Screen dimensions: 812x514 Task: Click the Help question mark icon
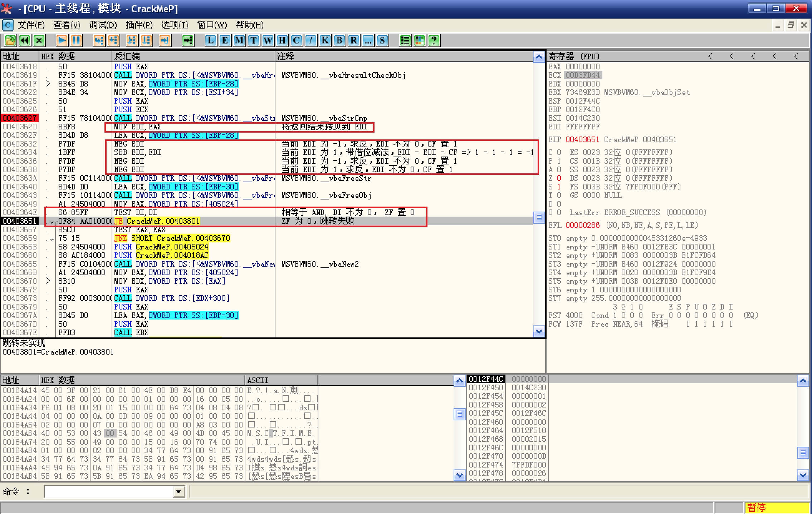[x=434, y=40]
